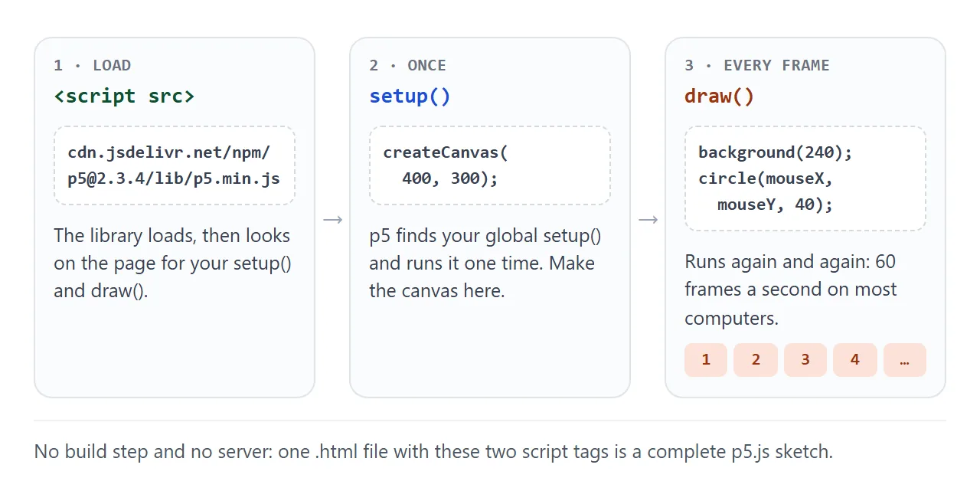Image resolution: width=980 pixels, height=504 pixels.
Task: Click the blue "setup()" heading
Action: 410,96
